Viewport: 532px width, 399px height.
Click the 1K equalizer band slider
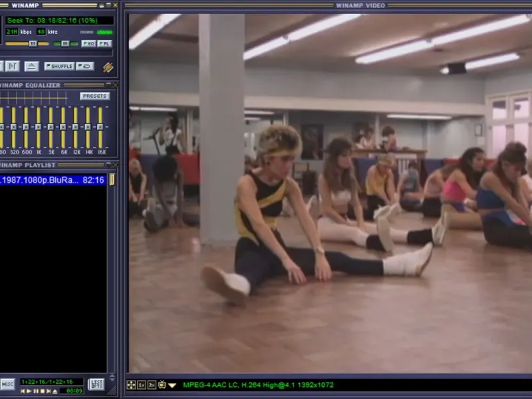click(x=38, y=127)
